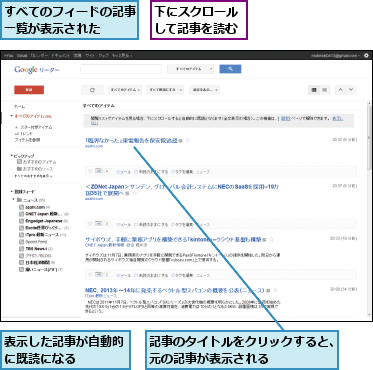
Task: Click the Engadget Japanese feed icon
Action: point(21,221)
